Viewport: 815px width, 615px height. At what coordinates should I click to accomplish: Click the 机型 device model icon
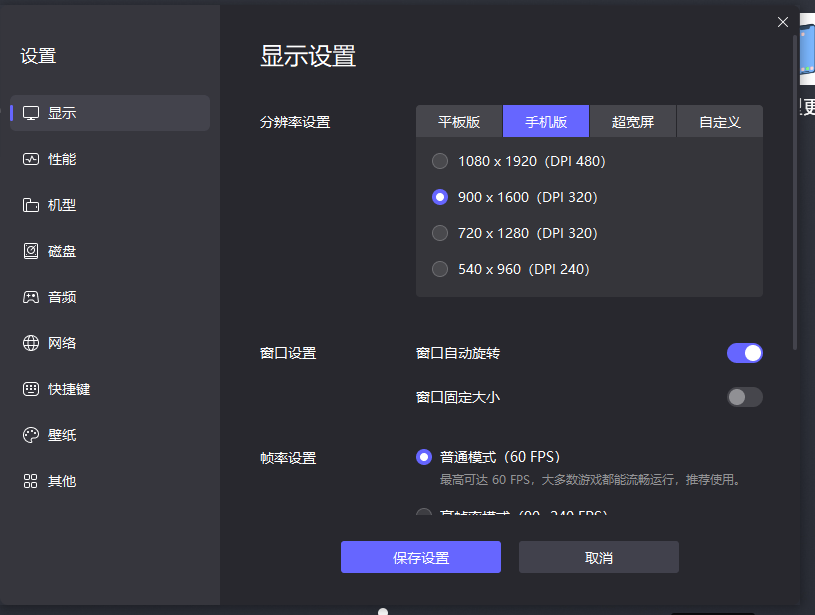click(x=31, y=205)
